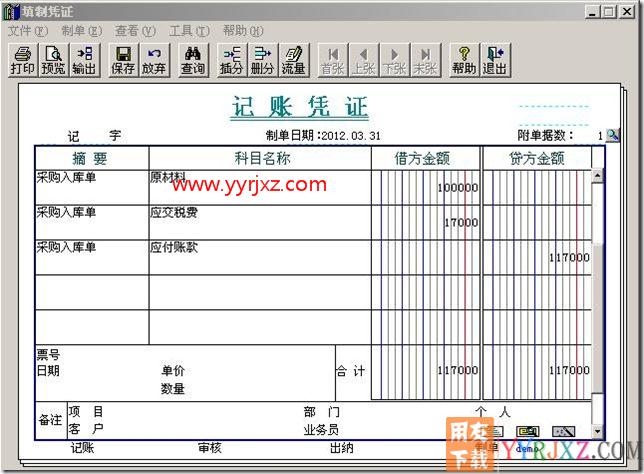Open the 查询 search tool
This screenshot has height=474, width=644.
coord(193,60)
